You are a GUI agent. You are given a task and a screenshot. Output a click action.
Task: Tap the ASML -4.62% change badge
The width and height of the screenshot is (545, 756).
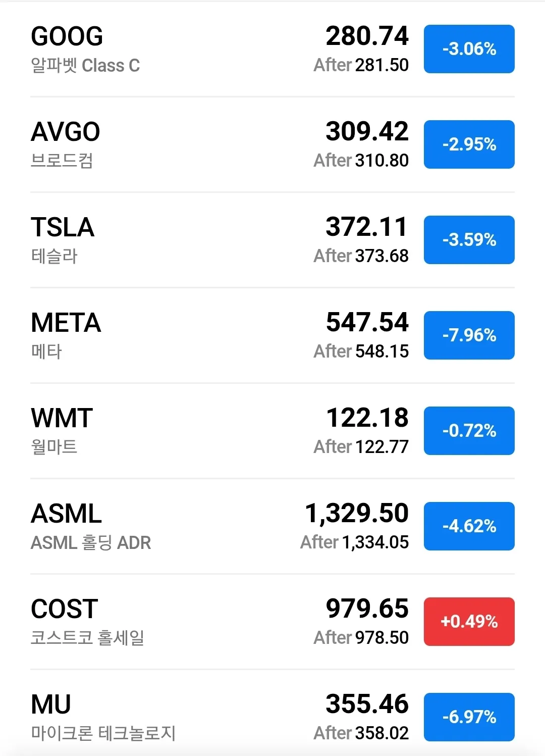[x=469, y=526]
